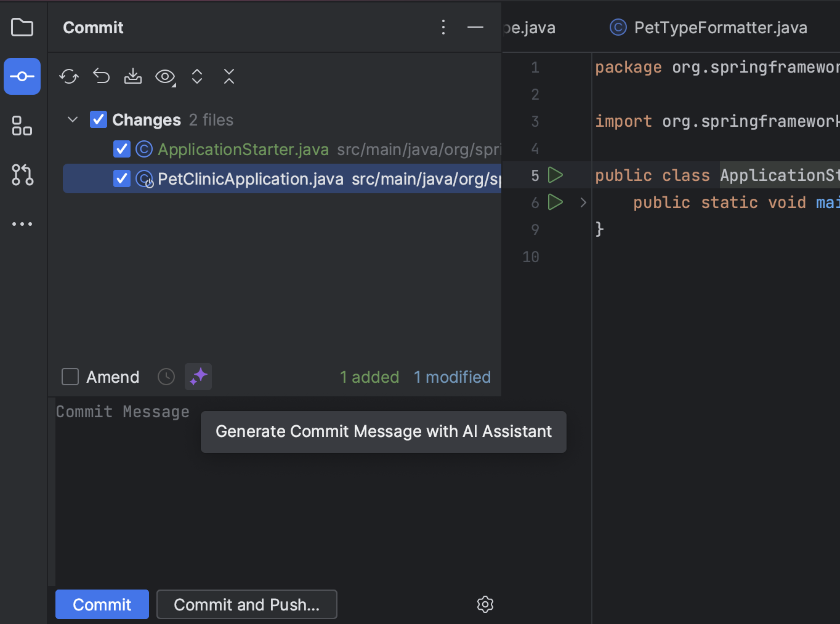Open Commit panel options three-dot menu
Screen dimensions: 840x624
coord(443,28)
